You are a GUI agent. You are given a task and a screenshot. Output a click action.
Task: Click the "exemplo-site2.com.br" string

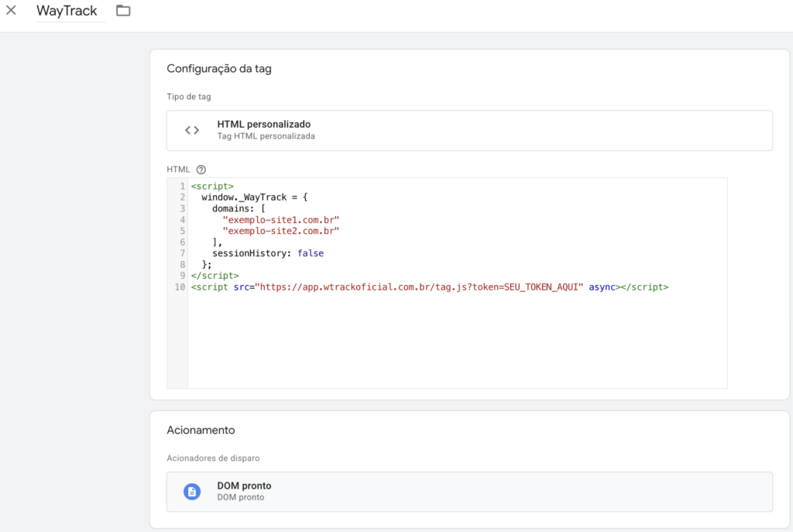click(x=280, y=231)
